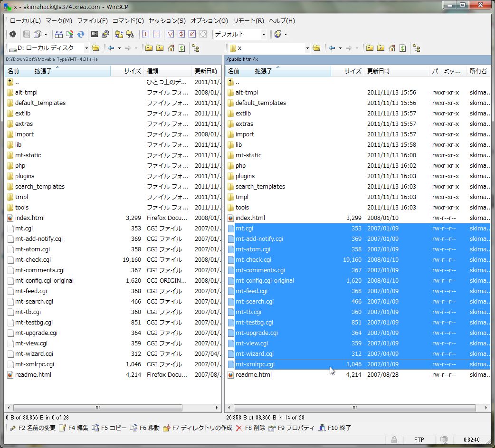Go to local home directory icon
This screenshot has width=495, height=448.
tap(171, 48)
